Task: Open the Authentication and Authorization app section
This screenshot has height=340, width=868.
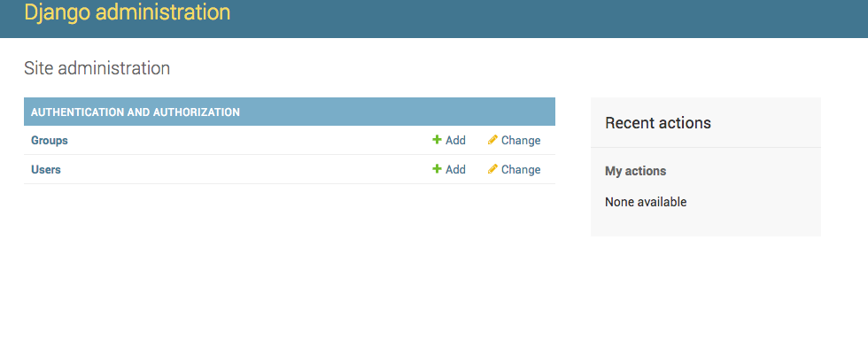Action: pos(136,112)
